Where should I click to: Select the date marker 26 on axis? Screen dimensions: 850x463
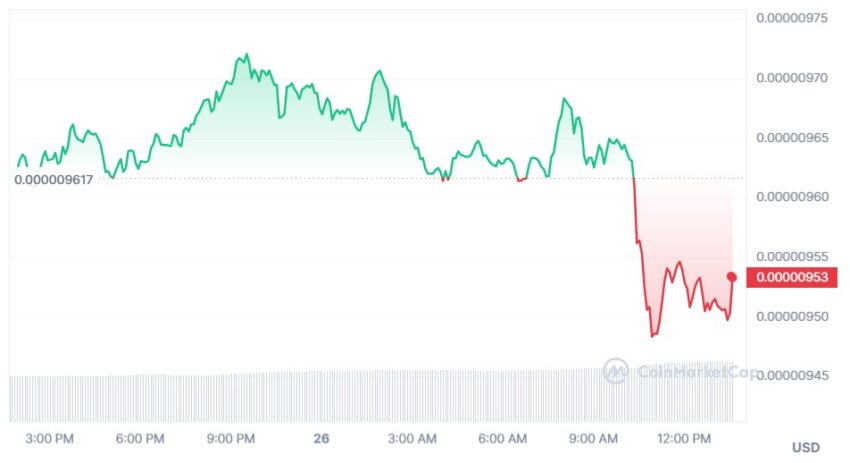click(321, 439)
